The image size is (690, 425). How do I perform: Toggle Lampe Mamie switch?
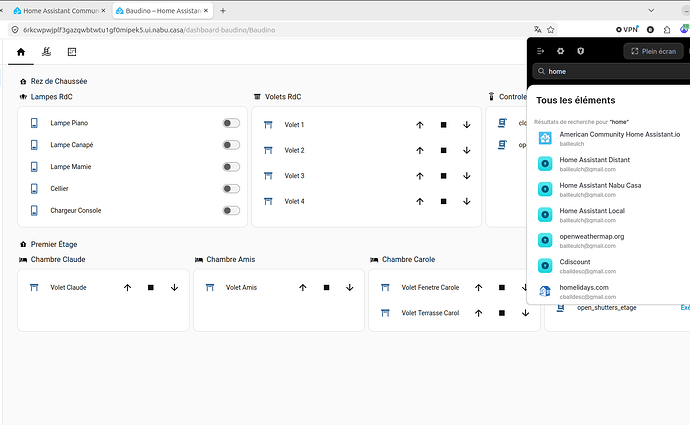(x=231, y=167)
